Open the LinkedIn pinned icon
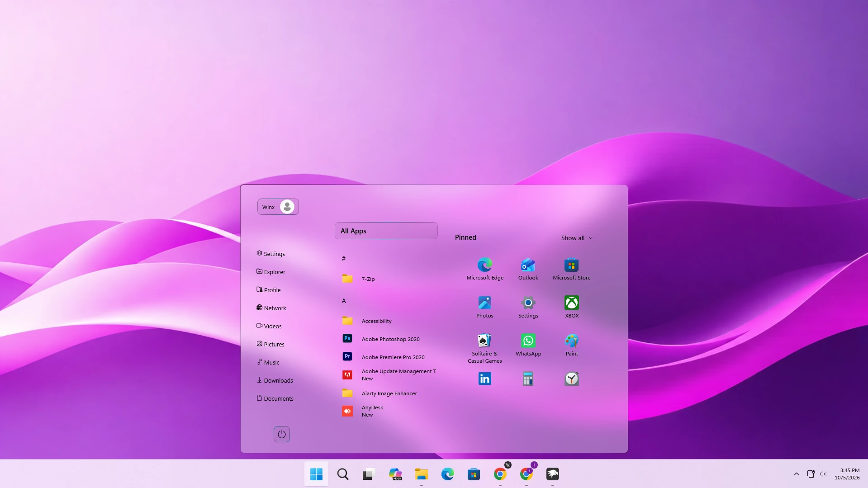 coord(484,379)
